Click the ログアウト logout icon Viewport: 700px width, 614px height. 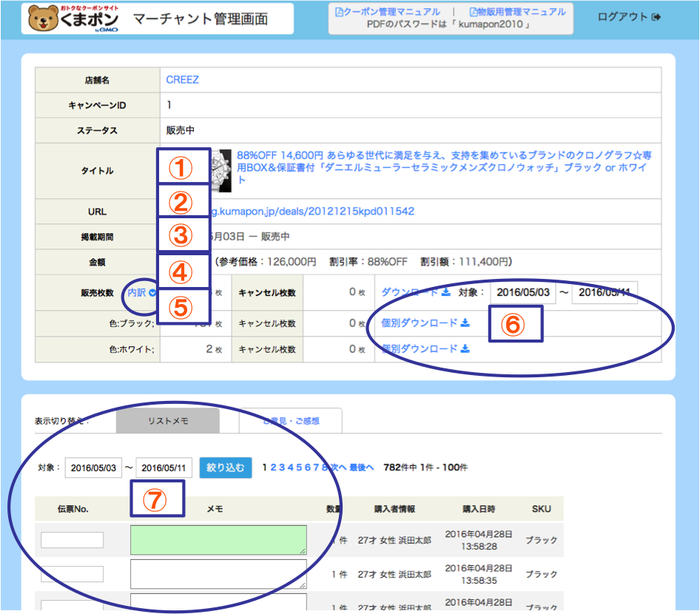click(x=656, y=17)
